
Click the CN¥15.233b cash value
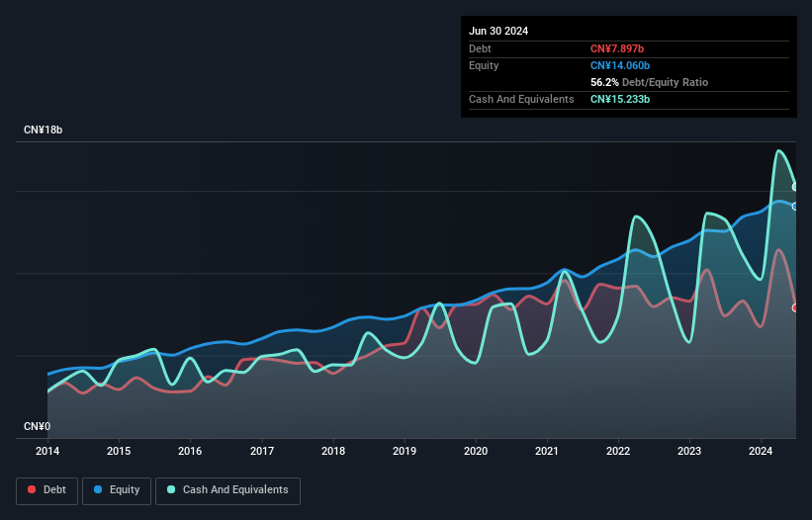(x=620, y=99)
